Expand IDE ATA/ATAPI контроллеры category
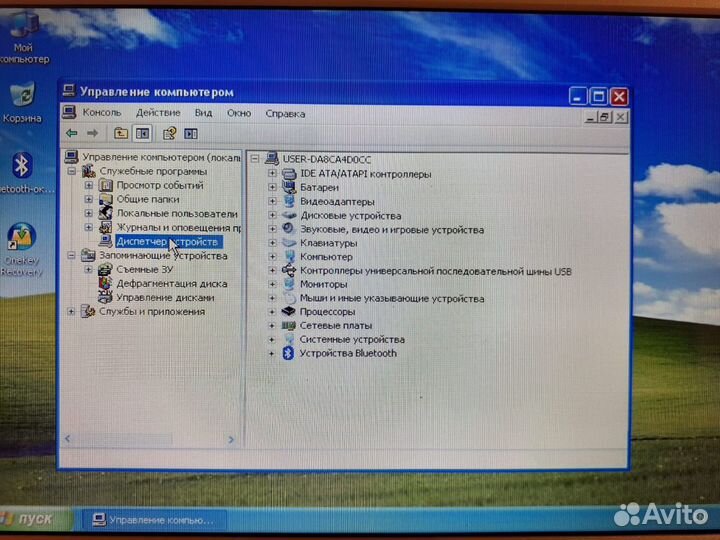720x540 pixels. (272, 174)
